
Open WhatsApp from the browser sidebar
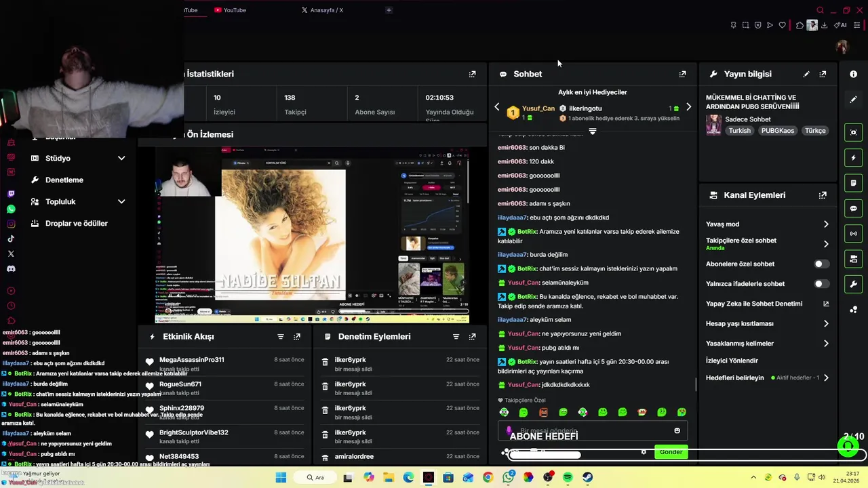pyautogui.click(x=11, y=209)
